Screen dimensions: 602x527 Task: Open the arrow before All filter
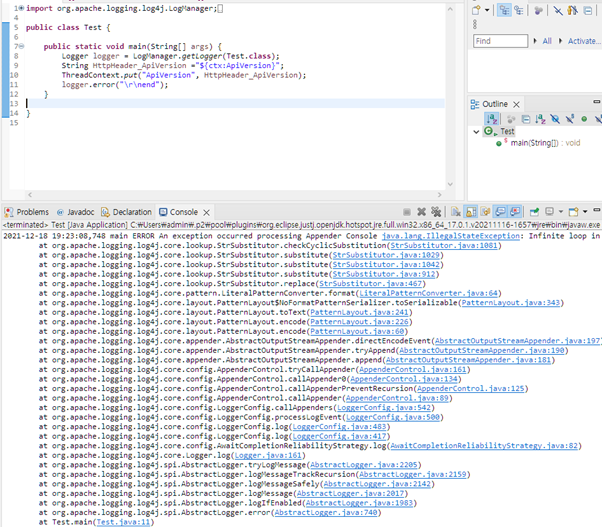535,41
